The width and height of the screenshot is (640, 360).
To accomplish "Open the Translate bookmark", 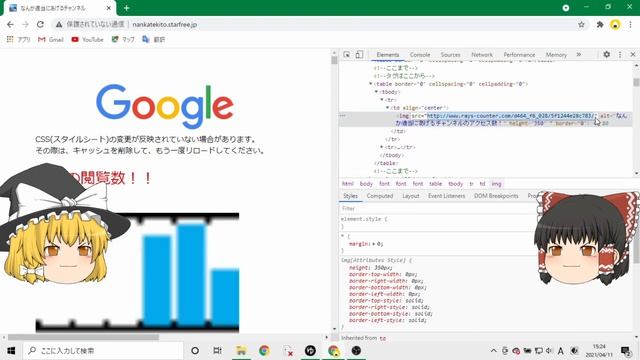I will coord(153,40).
